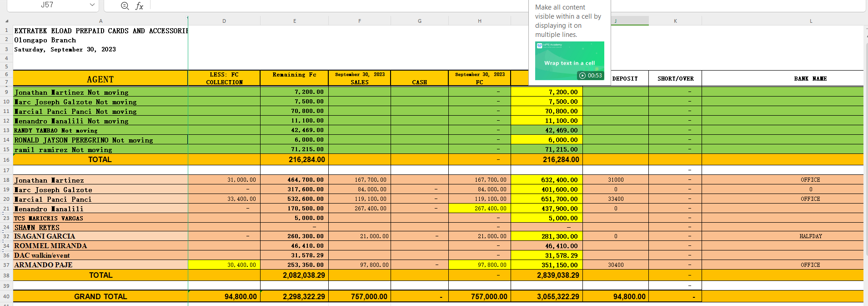Select the row 16 header
The image size is (868, 306).
[6, 160]
